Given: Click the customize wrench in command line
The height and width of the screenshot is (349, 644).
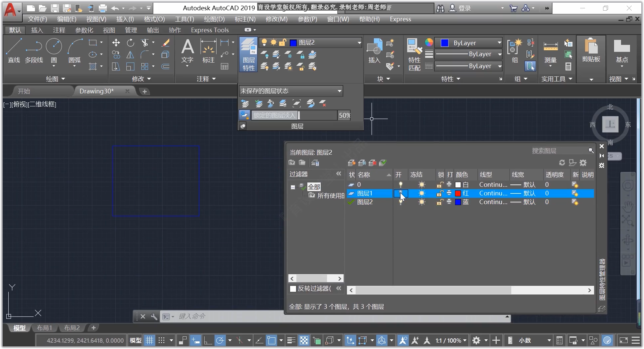Looking at the screenshot, I should (x=154, y=316).
